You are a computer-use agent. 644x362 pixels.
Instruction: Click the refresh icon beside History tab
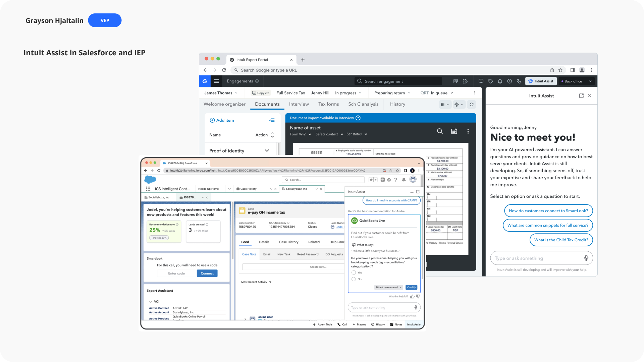click(471, 105)
